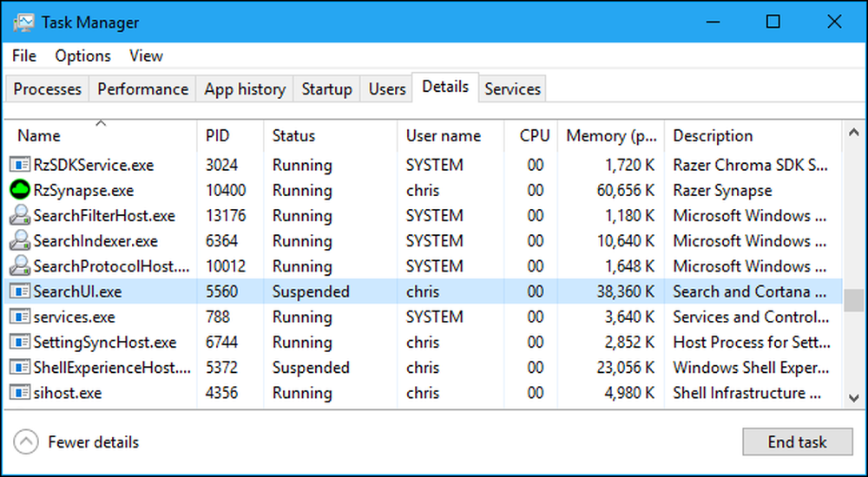Select the SettingSyncHost.exe process name
Screen dimensions: 868x477
pyautogui.click(x=105, y=342)
